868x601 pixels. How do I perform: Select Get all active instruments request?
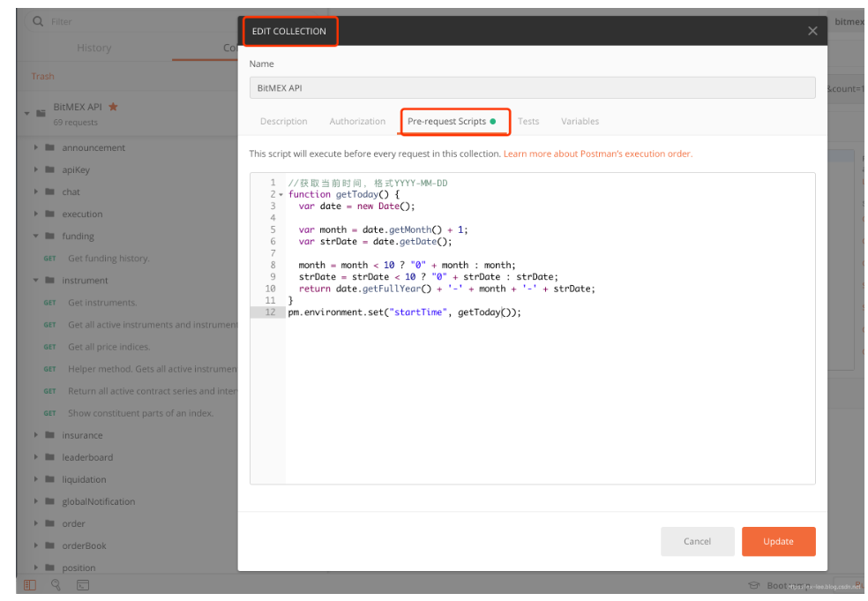click(153, 325)
